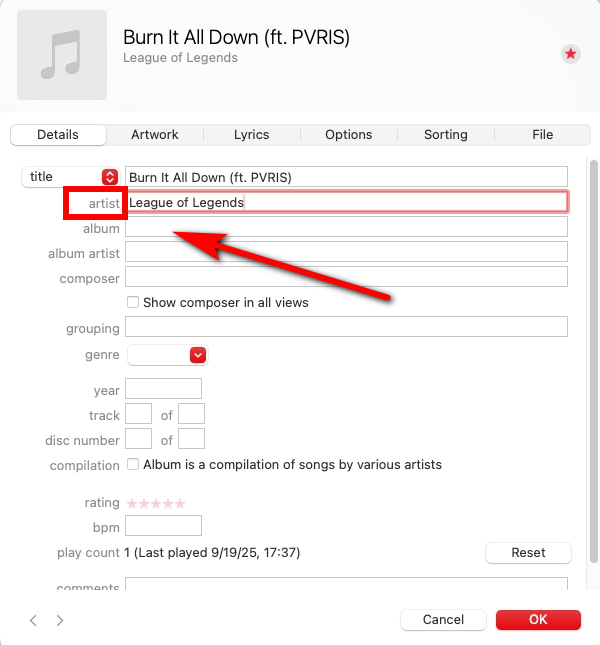600x645 pixels.
Task: Click the Cancel button
Action: pyautogui.click(x=443, y=619)
